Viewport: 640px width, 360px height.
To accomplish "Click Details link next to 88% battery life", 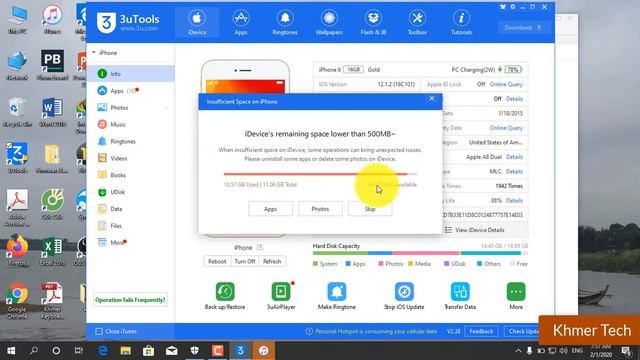I will (x=514, y=200).
